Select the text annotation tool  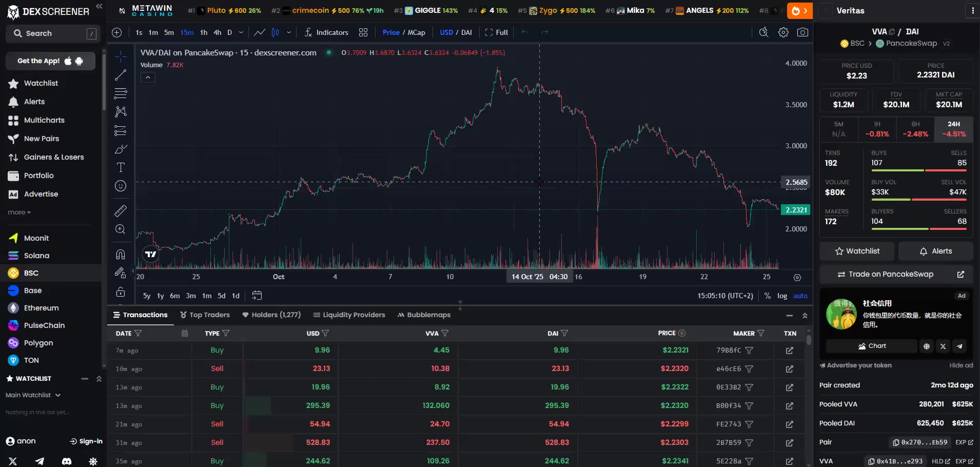pyautogui.click(x=121, y=167)
